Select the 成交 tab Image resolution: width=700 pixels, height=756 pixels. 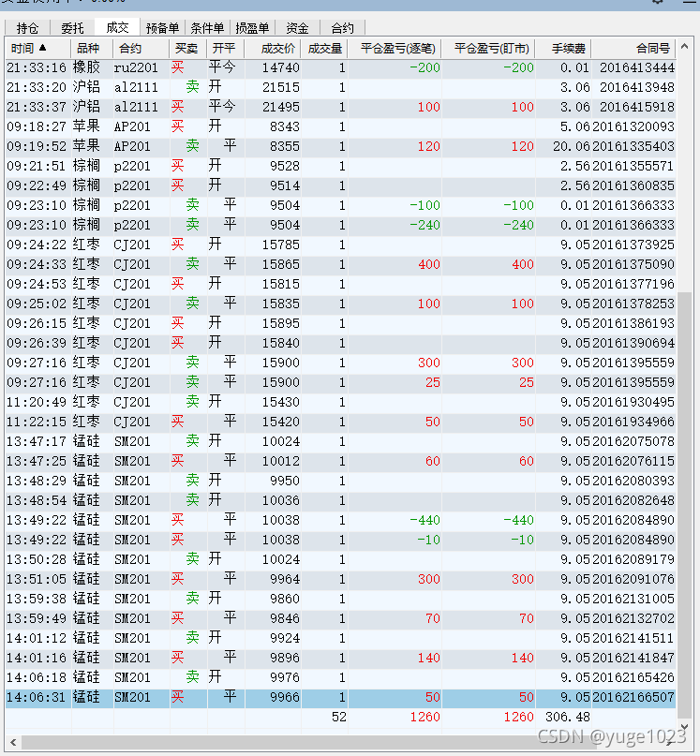tap(117, 27)
